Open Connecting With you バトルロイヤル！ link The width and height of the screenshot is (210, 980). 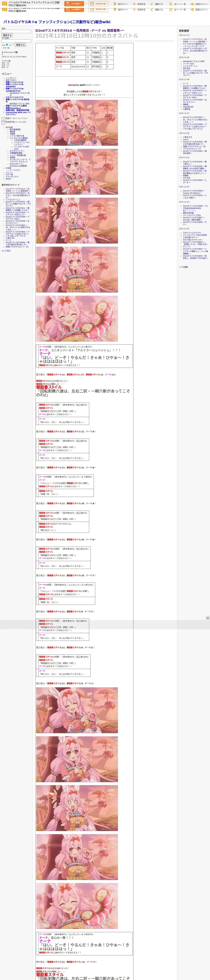coord(18,113)
